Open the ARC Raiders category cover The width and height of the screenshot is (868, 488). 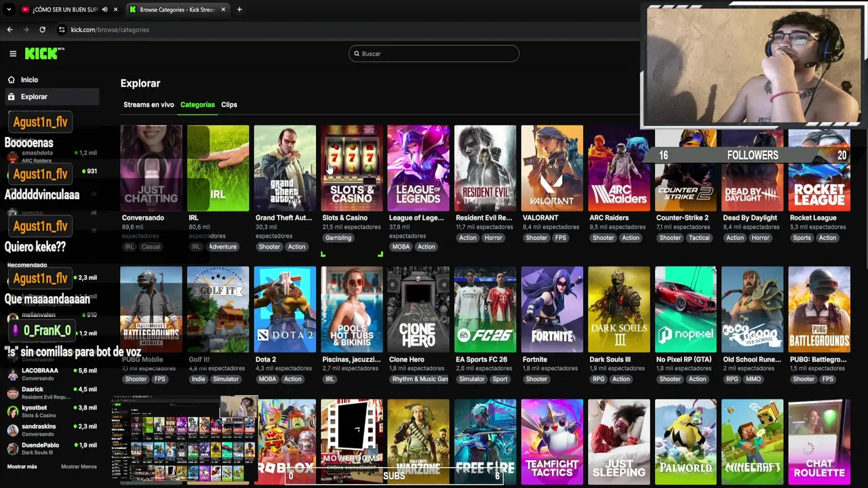(x=618, y=167)
